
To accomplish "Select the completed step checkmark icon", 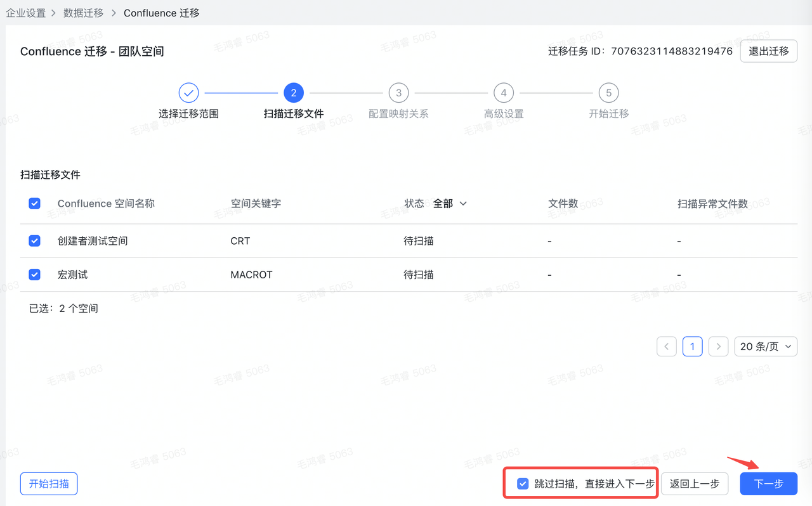I will coord(188,93).
